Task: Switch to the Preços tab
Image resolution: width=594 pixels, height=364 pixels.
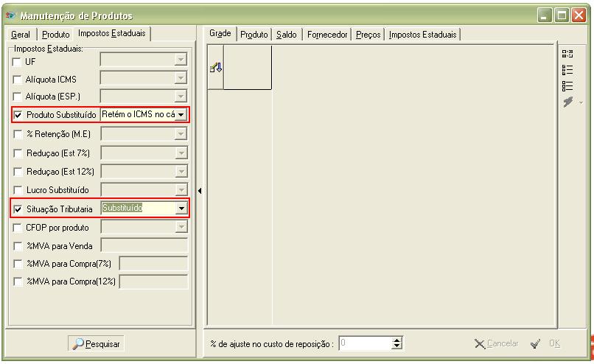Action: coord(368,35)
